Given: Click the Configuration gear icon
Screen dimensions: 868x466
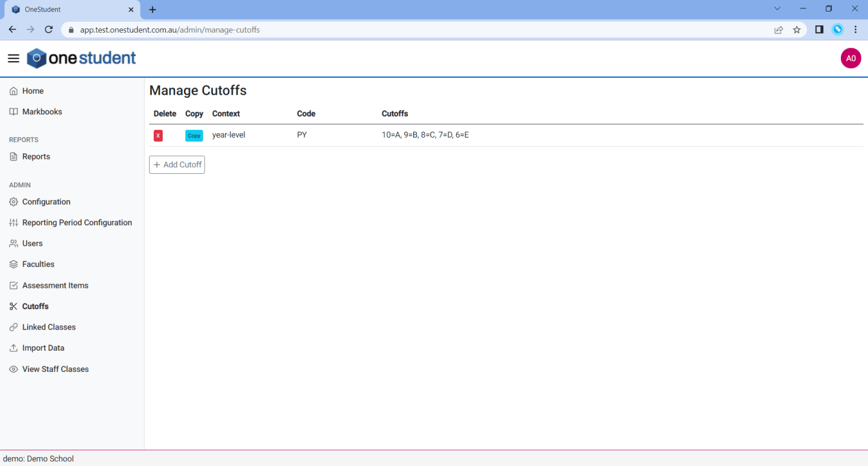Looking at the screenshot, I should click(x=13, y=202).
